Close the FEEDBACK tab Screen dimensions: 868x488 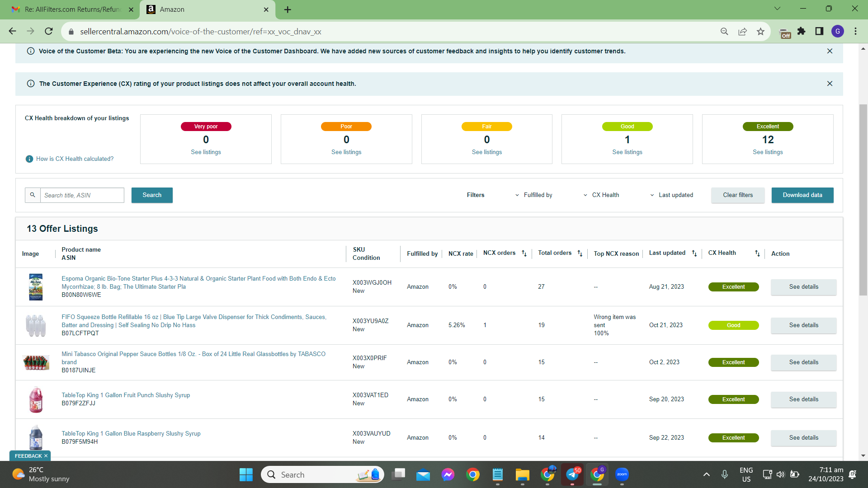pos(46,456)
